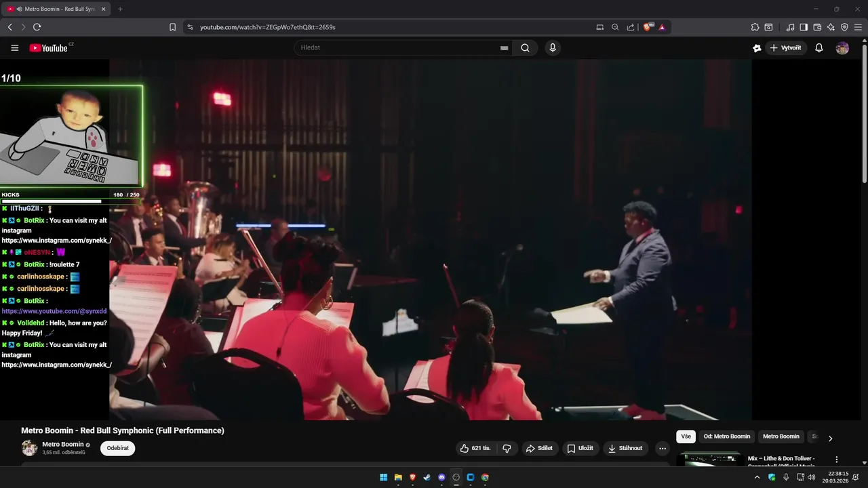Click the install app icon in address bar

(600, 27)
